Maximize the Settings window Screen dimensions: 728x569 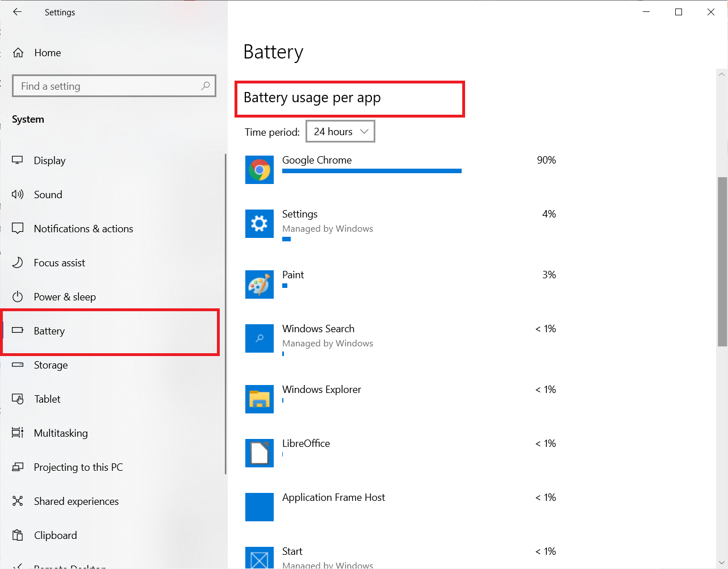(x=679, y=12)
